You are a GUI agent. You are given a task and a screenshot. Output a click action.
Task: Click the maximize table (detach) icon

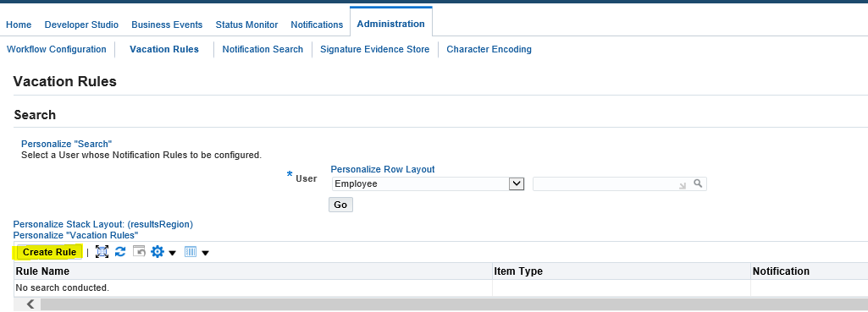coord(102,252)
